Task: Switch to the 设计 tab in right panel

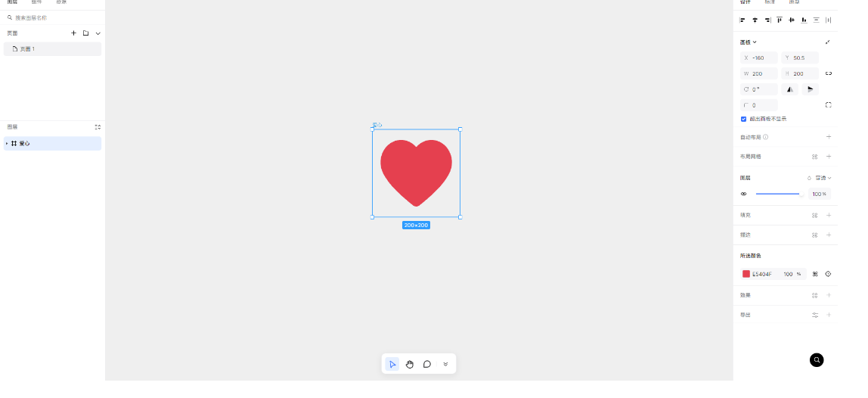Action: (745, 2)
